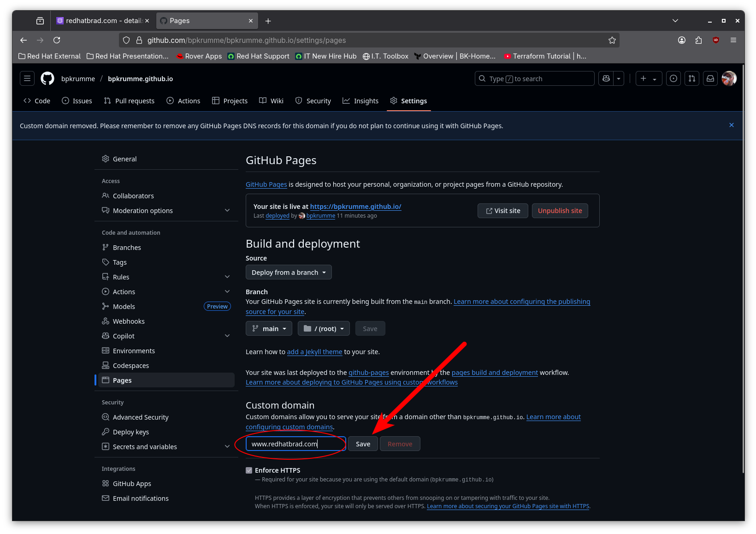The width and height of the screenshot is (756, 534).
Task: Open the https://bpkrumme.github.io/ live site link
Action: [x=356, y=207]
